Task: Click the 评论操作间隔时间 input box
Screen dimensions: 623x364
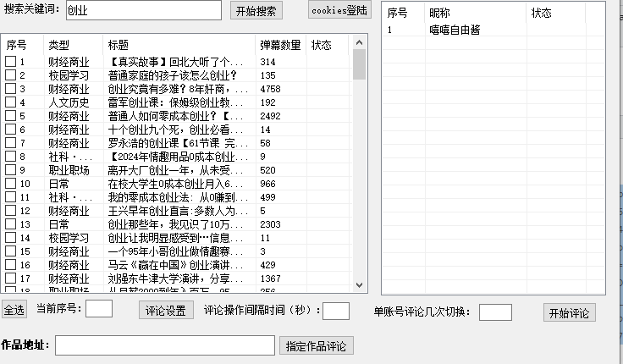Action: pyautogui.click(x=336, y=311)
